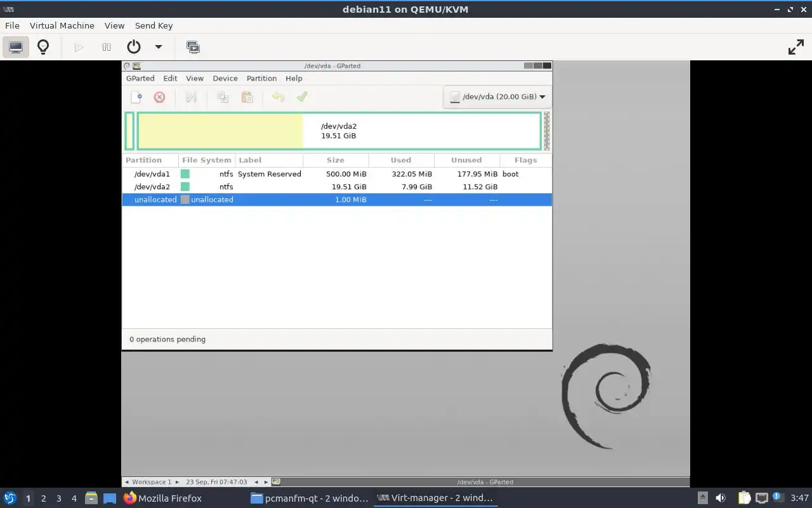This screenshot has height=508, width=812.
Task: Open the GParted menu
Action: tap(140, 78)
